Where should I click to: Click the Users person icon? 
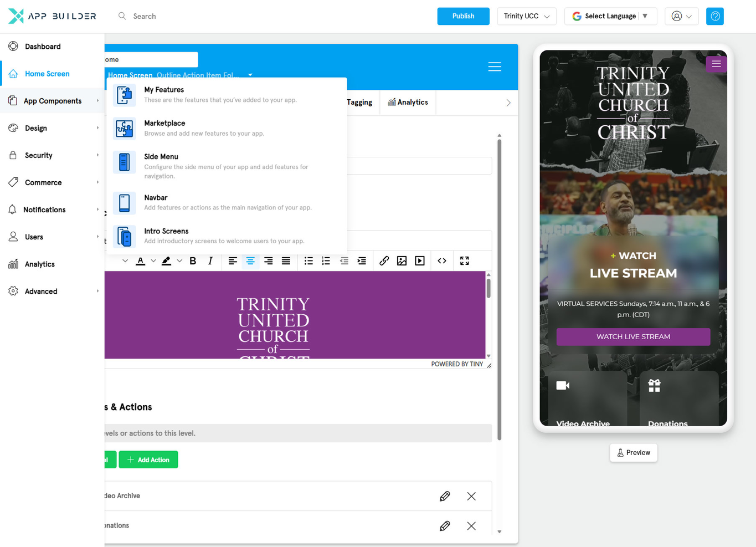[x=13, y=237]
